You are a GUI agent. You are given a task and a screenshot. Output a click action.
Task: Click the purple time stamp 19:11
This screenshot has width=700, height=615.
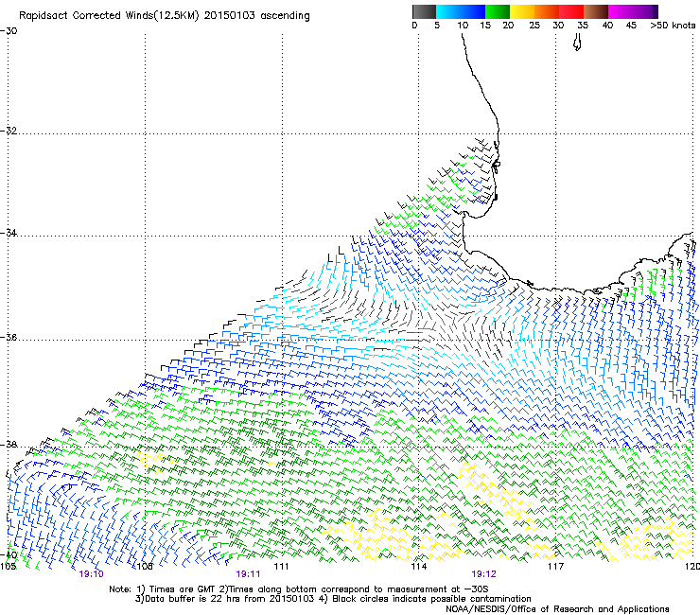pos(248,574)
